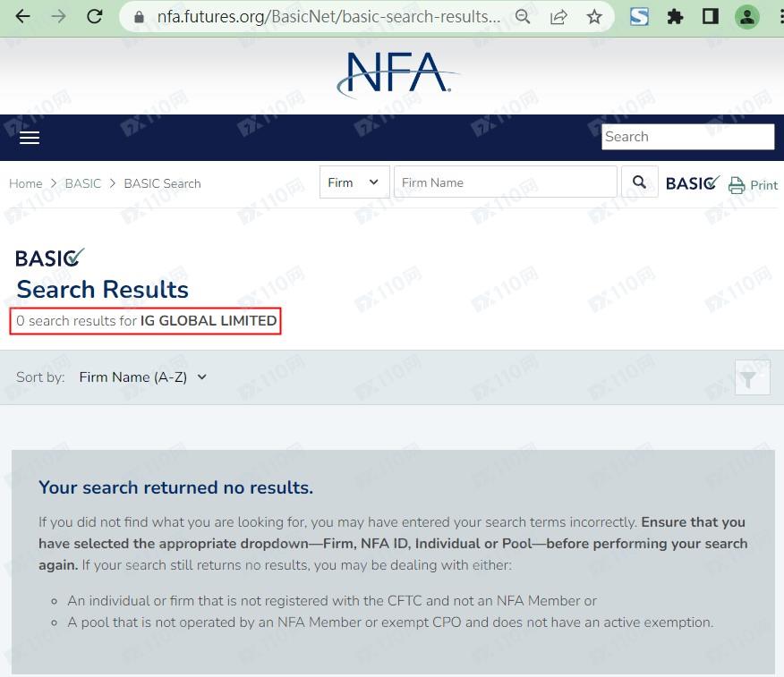Click the share page icon
Image resolution: width=784 pixels, height=677 pixels.
pyautogui.click(x=558, y=17)
